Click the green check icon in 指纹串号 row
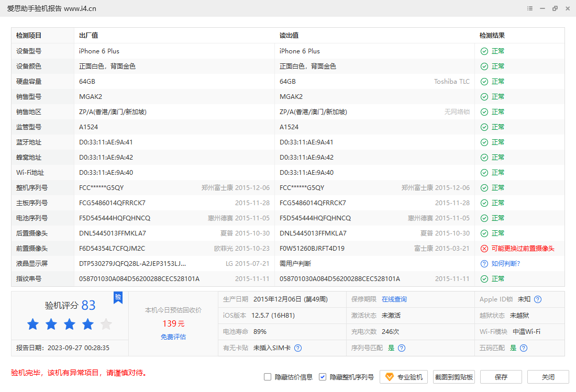Viewport: 576px width, 392px height. [x=484, y=279]
